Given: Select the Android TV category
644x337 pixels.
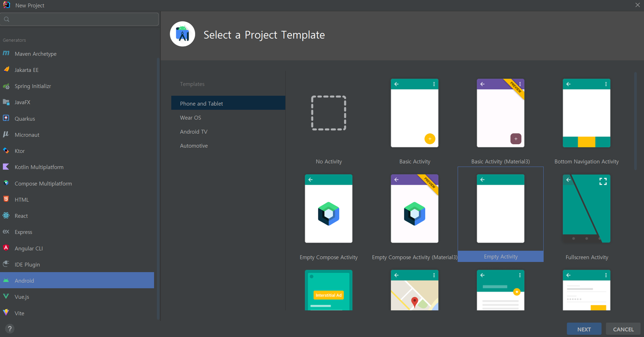Looking at the screenshot, I should (228, 132).
